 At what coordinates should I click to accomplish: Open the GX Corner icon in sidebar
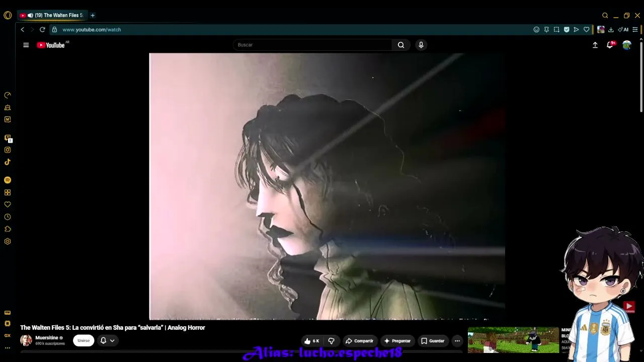[8, 335]
